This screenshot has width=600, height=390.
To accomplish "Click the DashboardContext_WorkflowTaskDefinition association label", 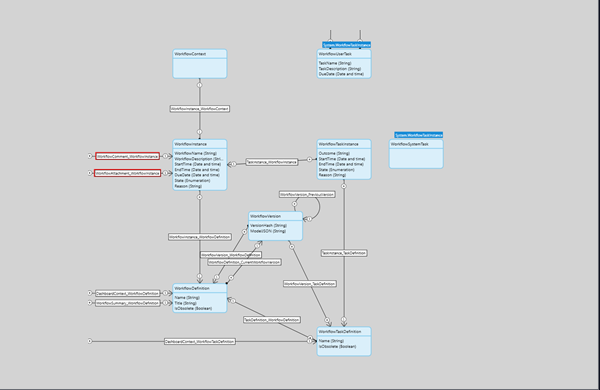I will click(x=200, y=341).
